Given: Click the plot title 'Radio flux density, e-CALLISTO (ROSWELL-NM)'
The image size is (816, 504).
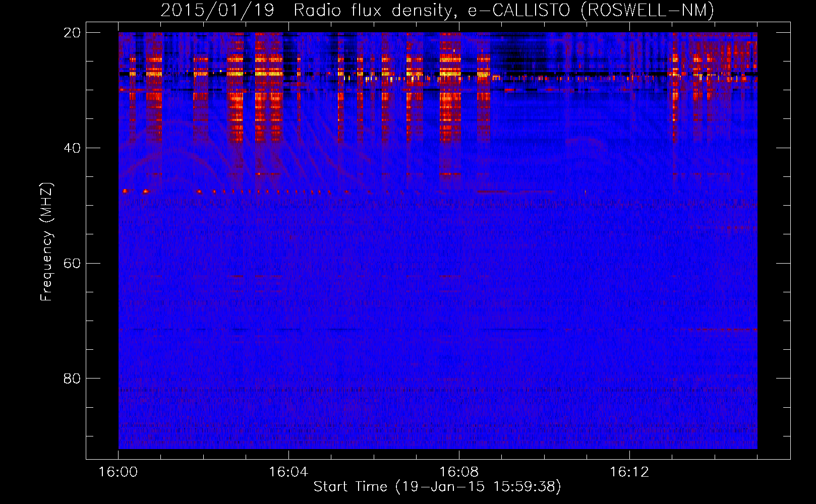Looking at the screenshot, I should (x=504, y=10).
